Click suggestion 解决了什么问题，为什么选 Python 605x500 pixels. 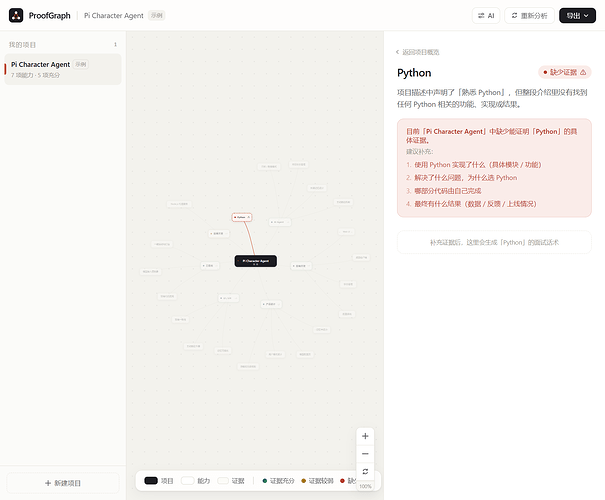466,178
